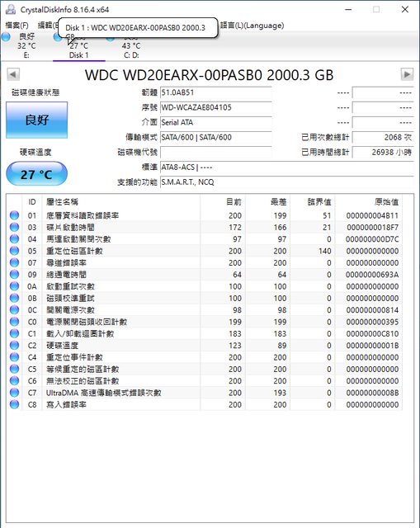The image size is (420, 528).
Task: Select the status orb for attribute 05
Action: pos(14,251)
